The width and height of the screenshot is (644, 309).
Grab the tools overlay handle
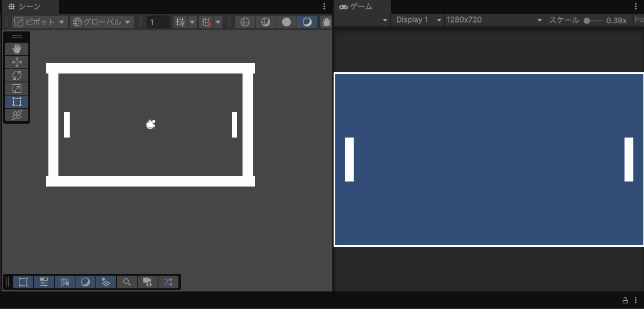pos(17,36)
